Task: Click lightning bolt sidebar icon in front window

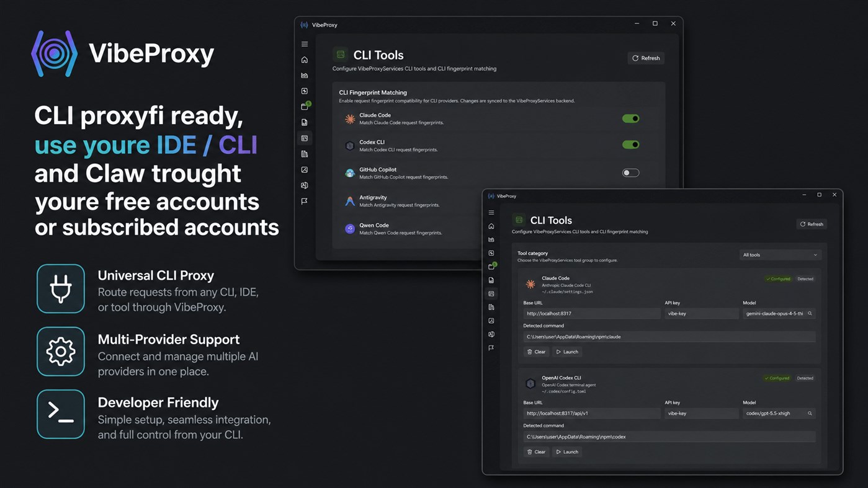Action: pos(491,253)
